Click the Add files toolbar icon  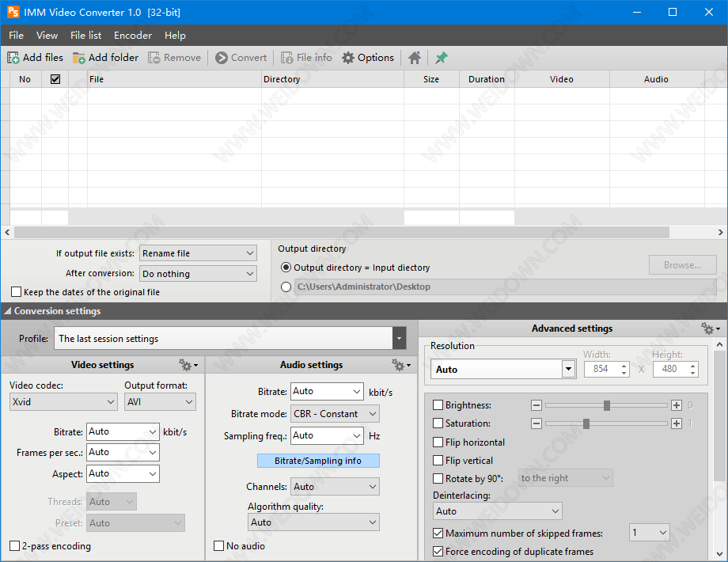pos(13,58)
